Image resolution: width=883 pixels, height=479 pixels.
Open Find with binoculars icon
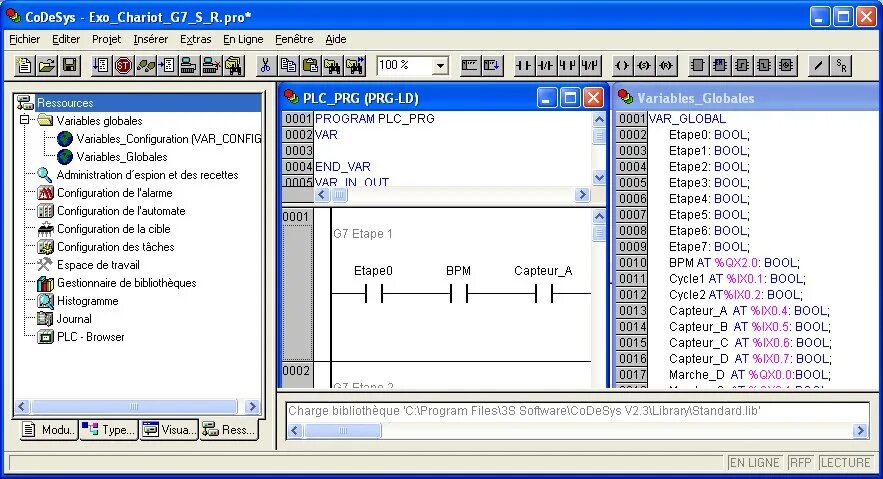pos(332,66)
